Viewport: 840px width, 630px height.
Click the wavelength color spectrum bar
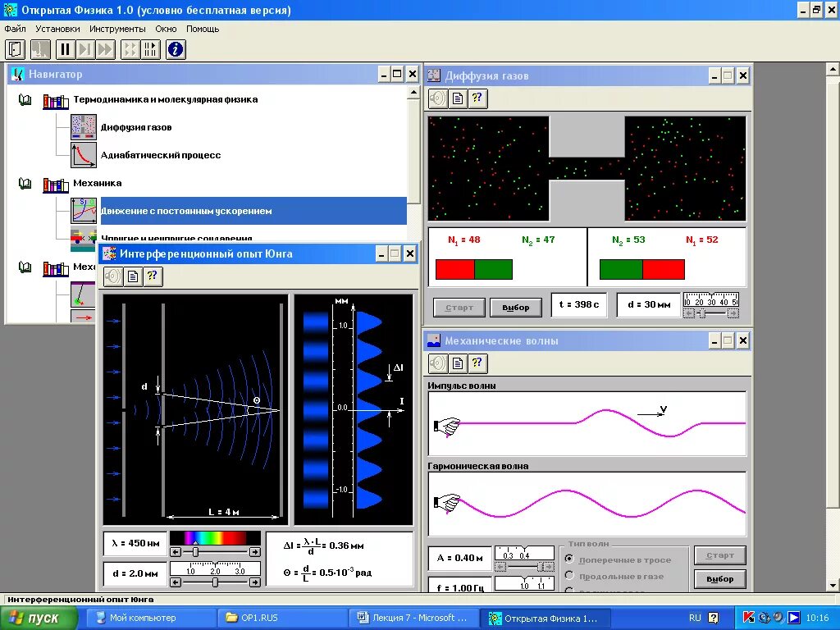point(215,538)
